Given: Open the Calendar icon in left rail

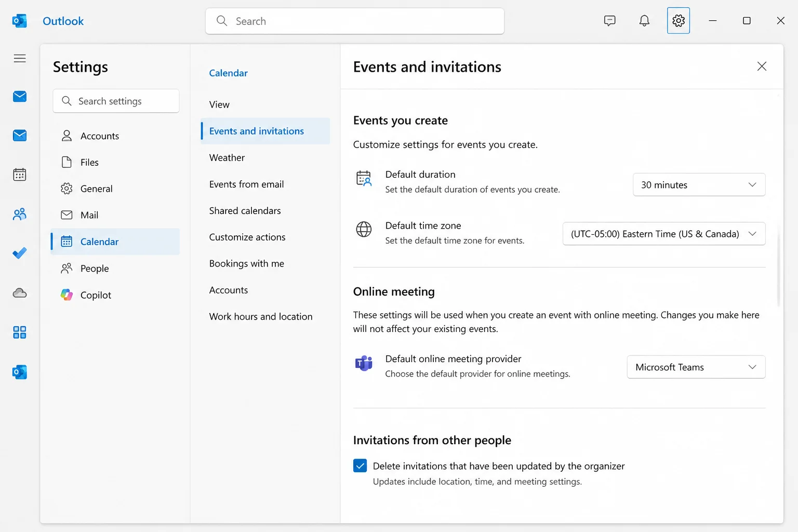Looking at the screenshot, I should 20,175.
